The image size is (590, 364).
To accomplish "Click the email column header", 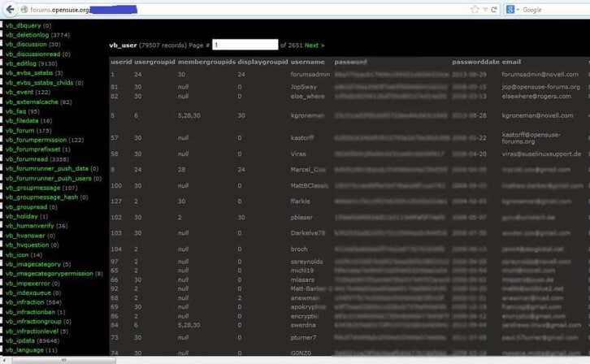I will 511,62.
